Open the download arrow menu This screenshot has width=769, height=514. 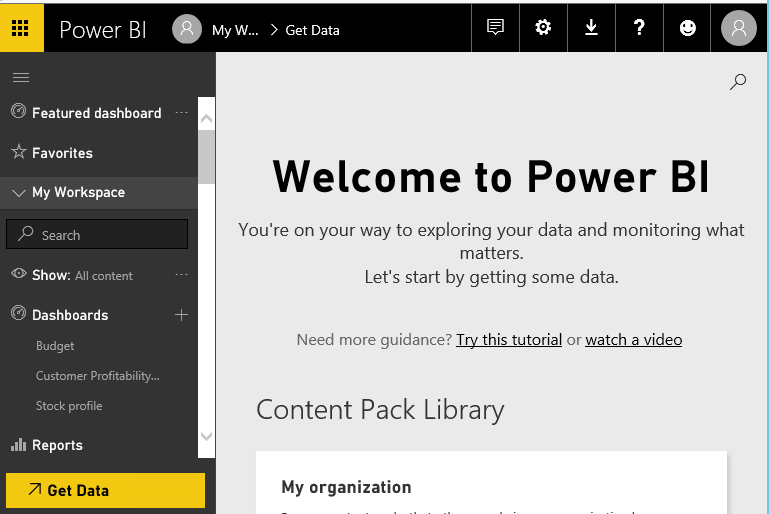[591, 27]
